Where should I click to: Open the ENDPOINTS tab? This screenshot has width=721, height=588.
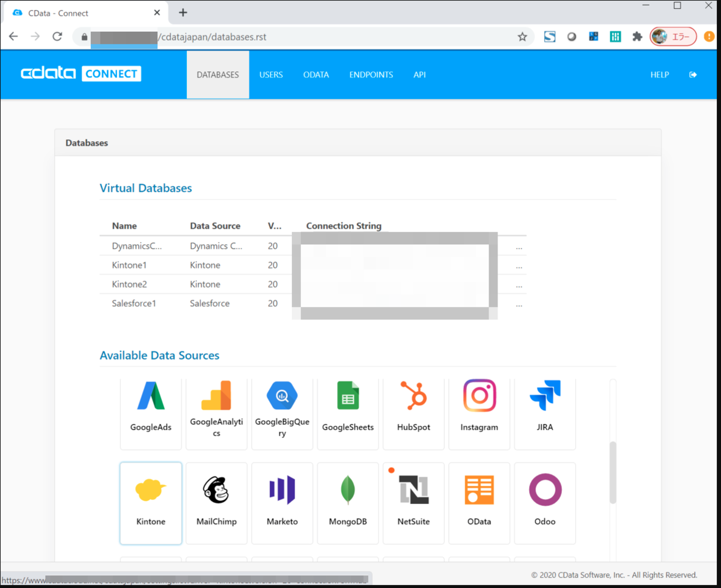371,75
